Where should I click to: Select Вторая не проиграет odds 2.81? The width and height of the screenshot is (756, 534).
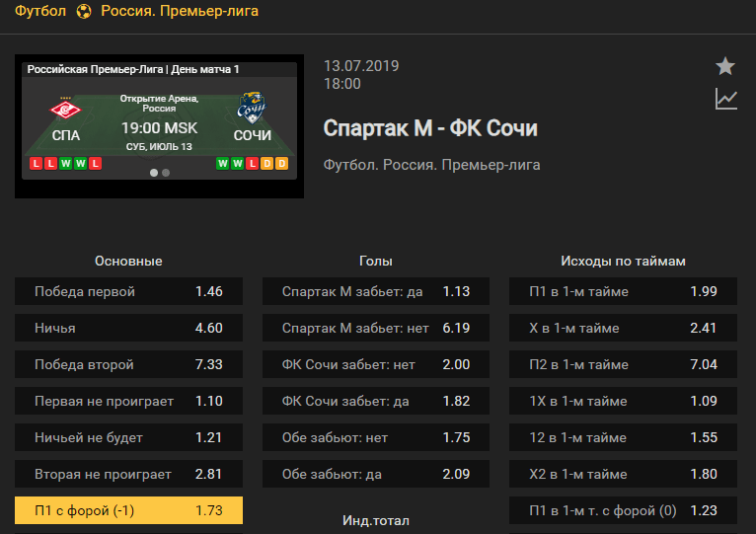point(128,474)
